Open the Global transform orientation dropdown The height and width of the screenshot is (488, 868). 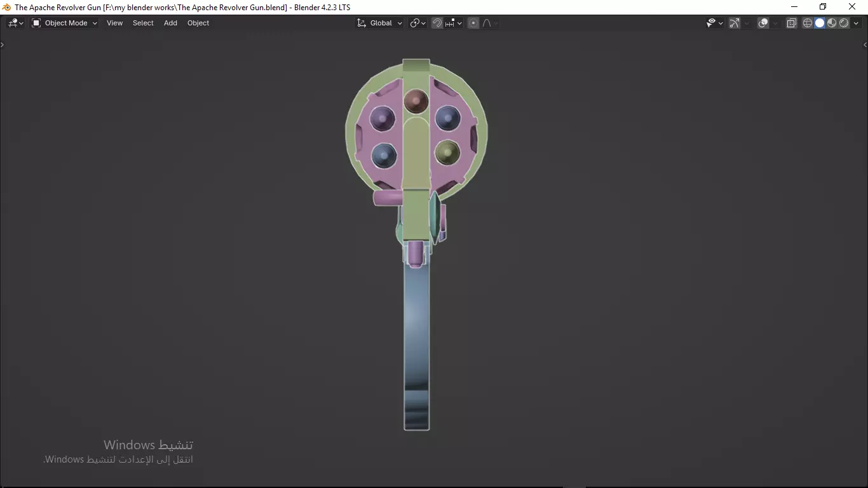tap(379, 23)
